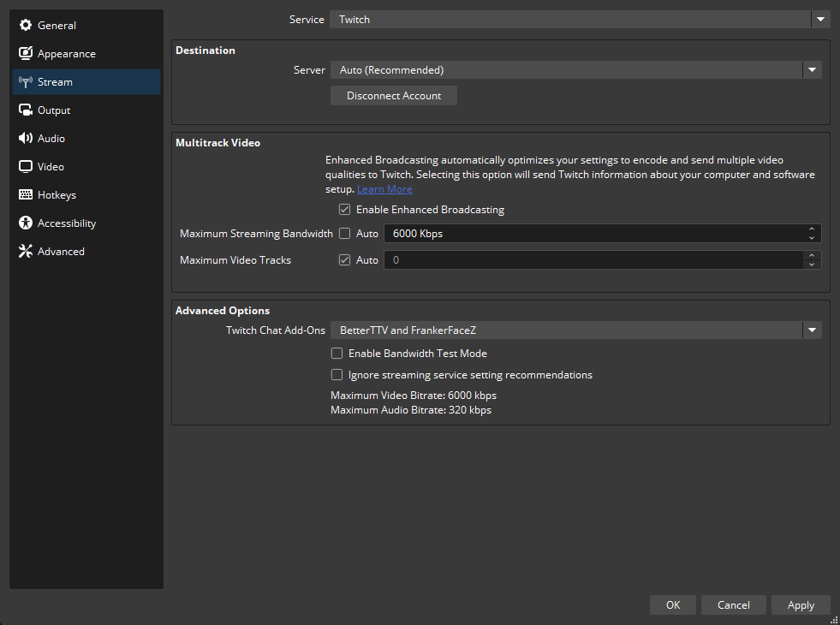Click the Stream antenna icon
840x625 pixels.
[25, 82]
